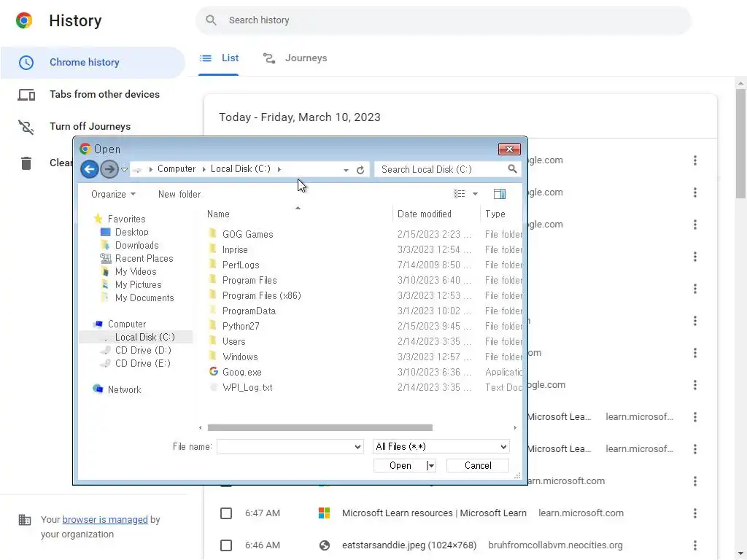Click the History page vertical scrollbar
747x560 pixels.
pos(741,143)
